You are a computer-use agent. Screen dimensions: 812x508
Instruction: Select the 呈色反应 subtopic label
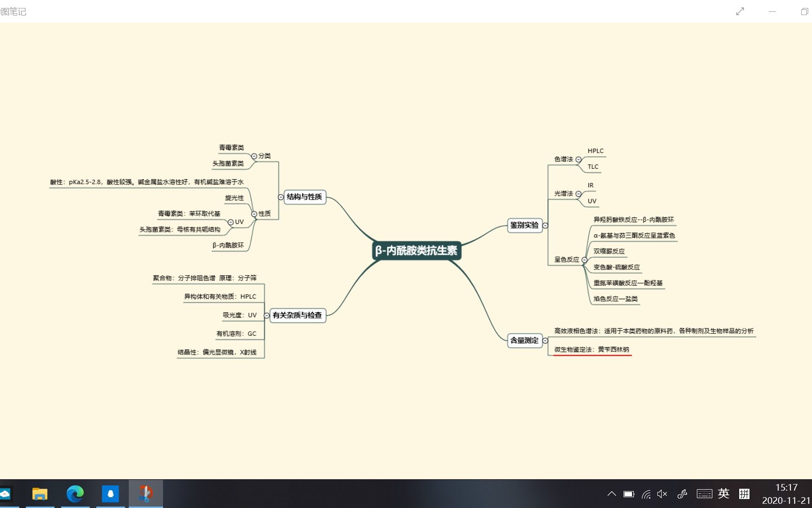[567, 260]
